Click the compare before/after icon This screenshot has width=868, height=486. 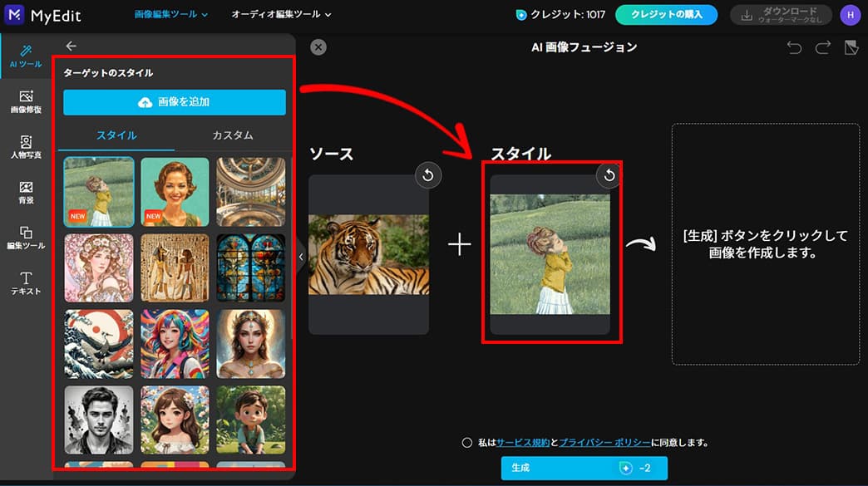851,47
